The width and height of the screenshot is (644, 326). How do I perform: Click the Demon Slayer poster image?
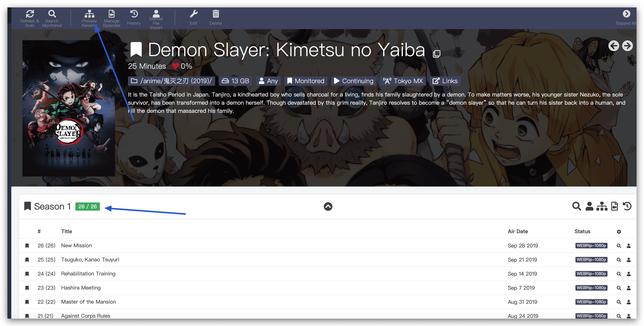click(69, 108)
